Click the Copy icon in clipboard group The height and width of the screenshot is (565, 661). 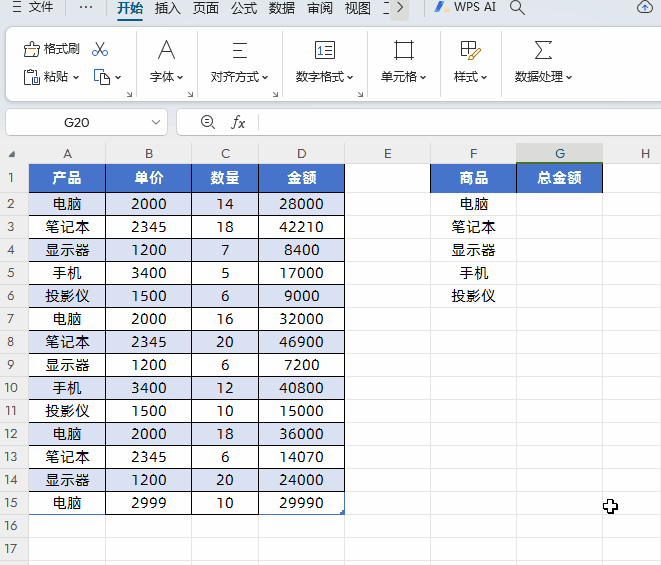pos(101,77)
